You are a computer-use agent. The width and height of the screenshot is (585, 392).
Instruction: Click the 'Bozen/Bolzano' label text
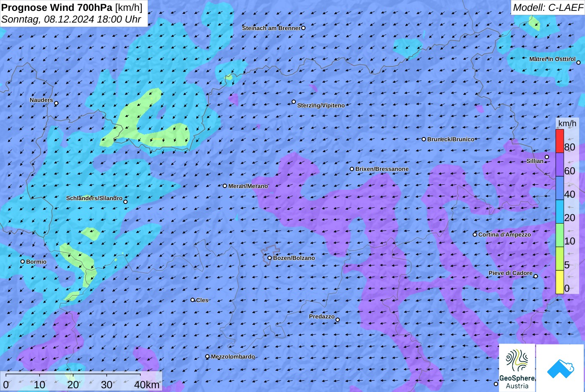tap(294, 258)
